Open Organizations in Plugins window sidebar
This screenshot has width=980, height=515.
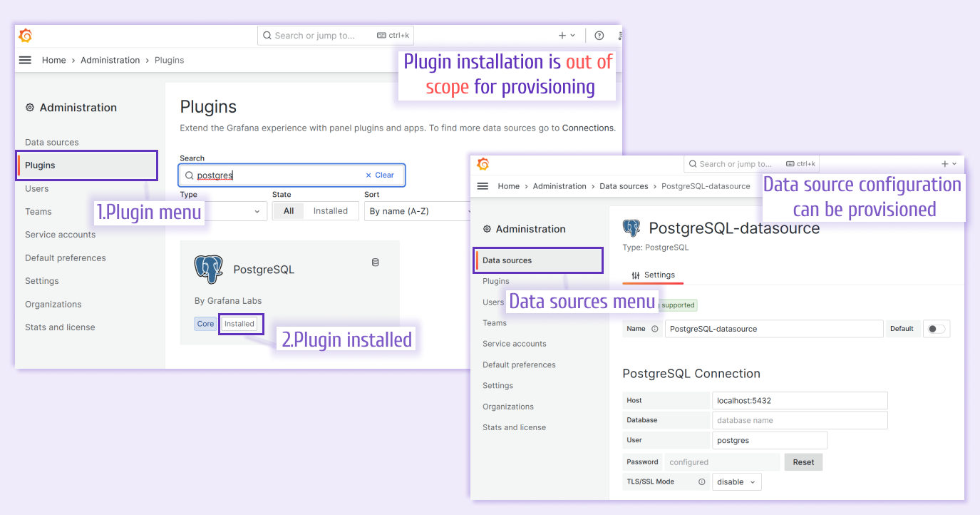(x=53, y=305)
